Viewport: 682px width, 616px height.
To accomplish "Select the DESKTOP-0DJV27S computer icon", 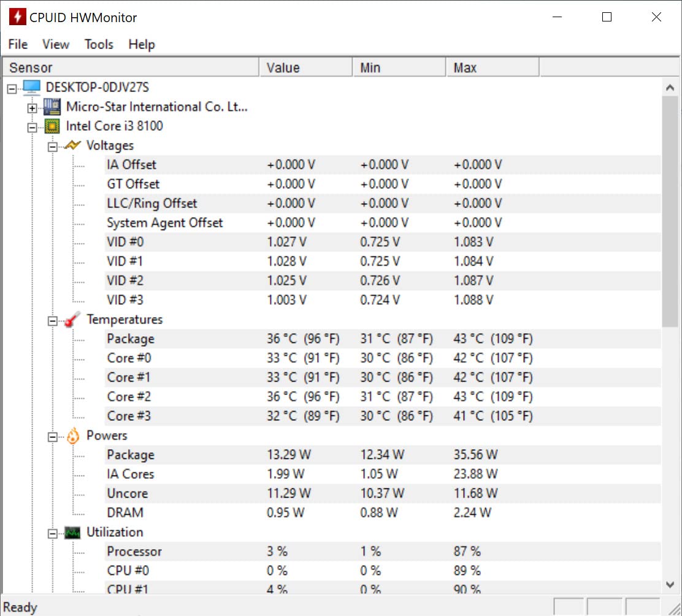I will (32, 88).
